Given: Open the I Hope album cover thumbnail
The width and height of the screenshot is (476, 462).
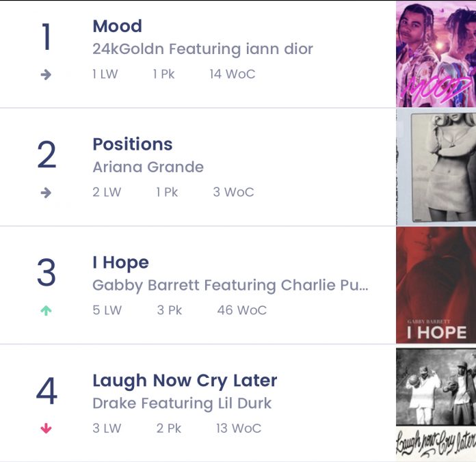Looking at the screenshot, I should point(436,285).
